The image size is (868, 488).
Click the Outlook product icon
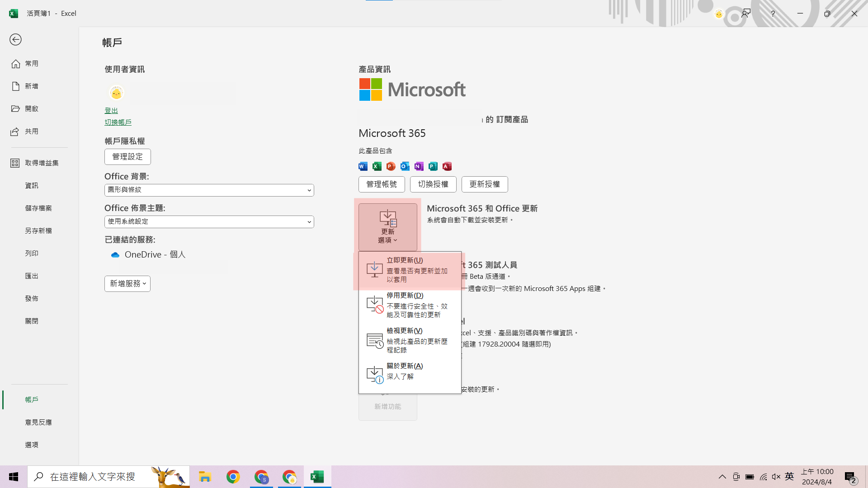point(405,166)
